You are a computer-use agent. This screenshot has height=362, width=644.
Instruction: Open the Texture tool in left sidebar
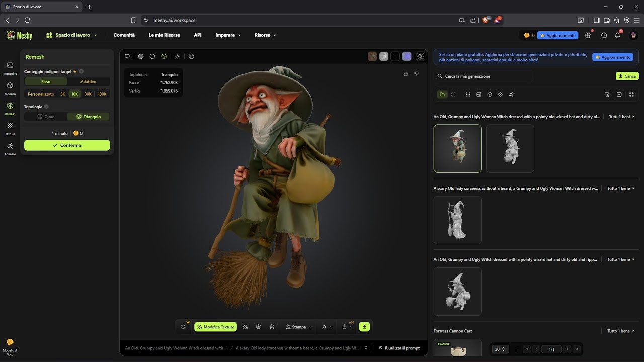(x=10, y=129)
